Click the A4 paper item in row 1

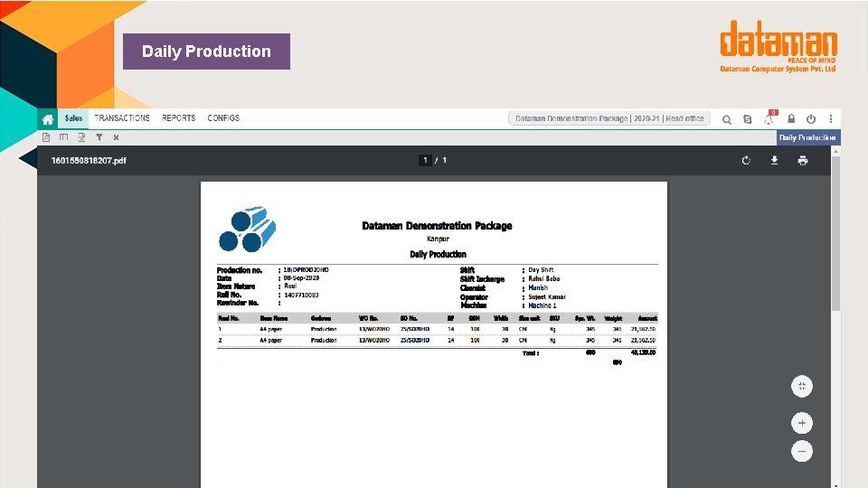[x=270, y=329]
